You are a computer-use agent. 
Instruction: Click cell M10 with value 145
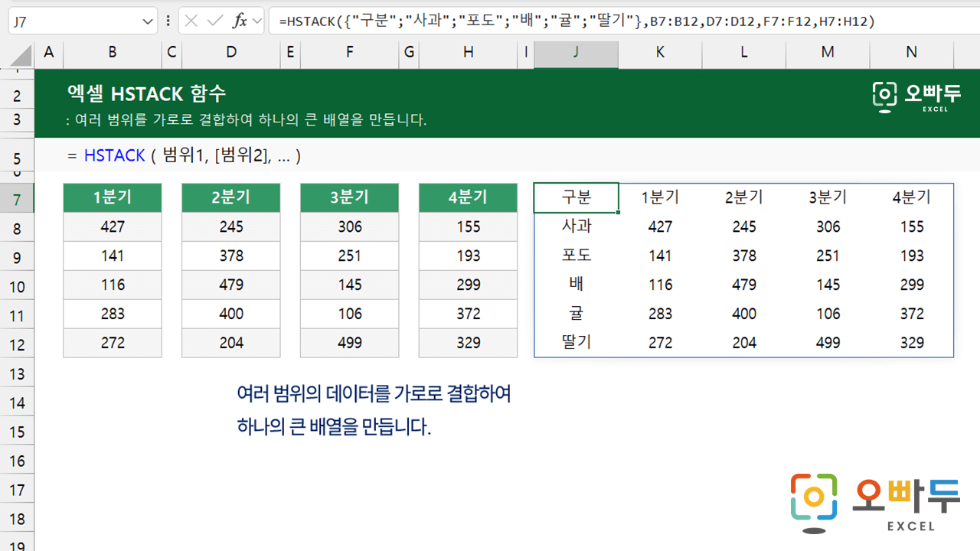pyautogui.click(x=828, y=285)
